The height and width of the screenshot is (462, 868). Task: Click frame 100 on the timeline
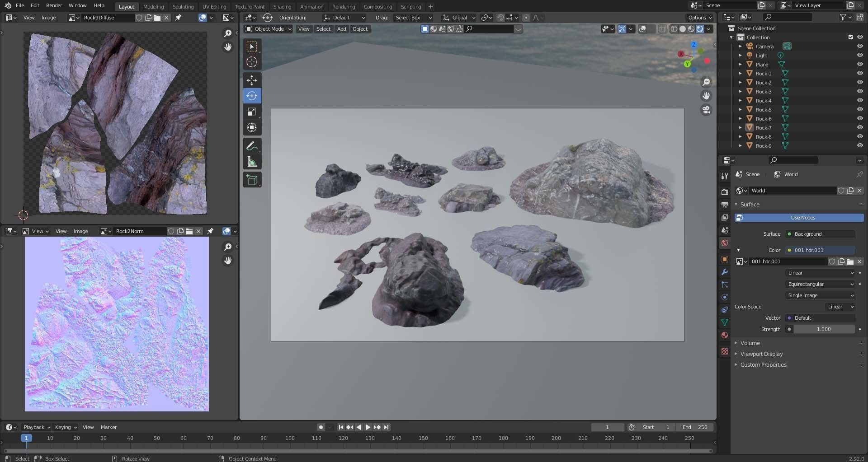point(290,439)
